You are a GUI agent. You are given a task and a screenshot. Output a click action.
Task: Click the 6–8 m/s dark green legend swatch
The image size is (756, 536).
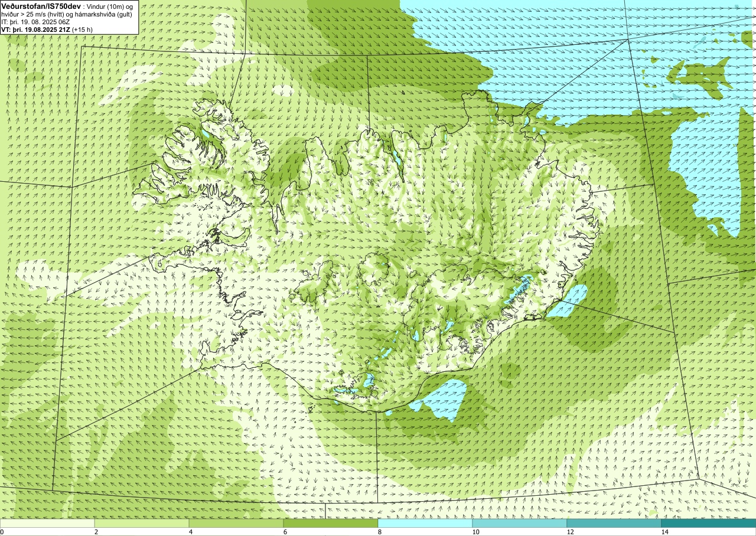pyautogui.click(x=331, y=523)
